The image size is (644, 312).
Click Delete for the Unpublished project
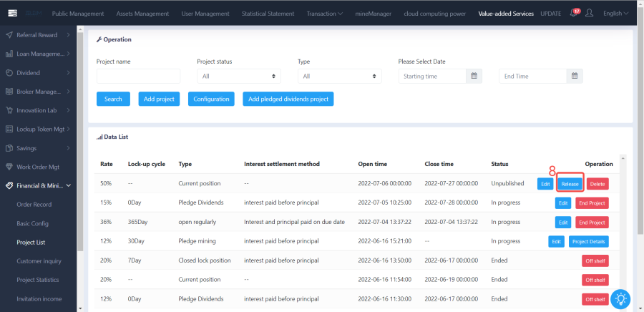pyautogui.click(x=597, y=184)
